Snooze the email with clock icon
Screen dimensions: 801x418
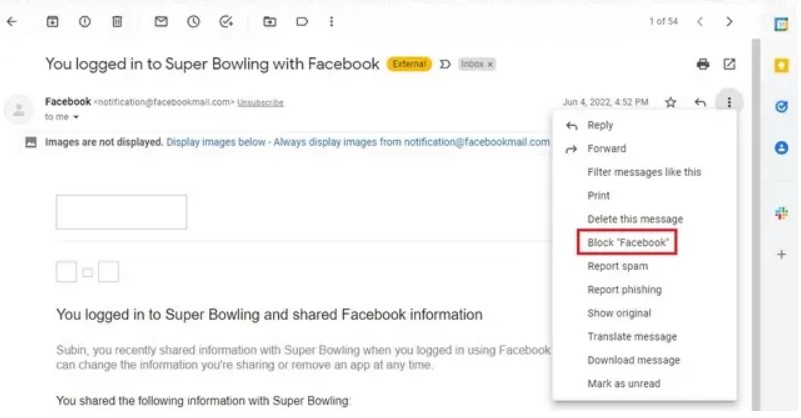pos(193,21)
